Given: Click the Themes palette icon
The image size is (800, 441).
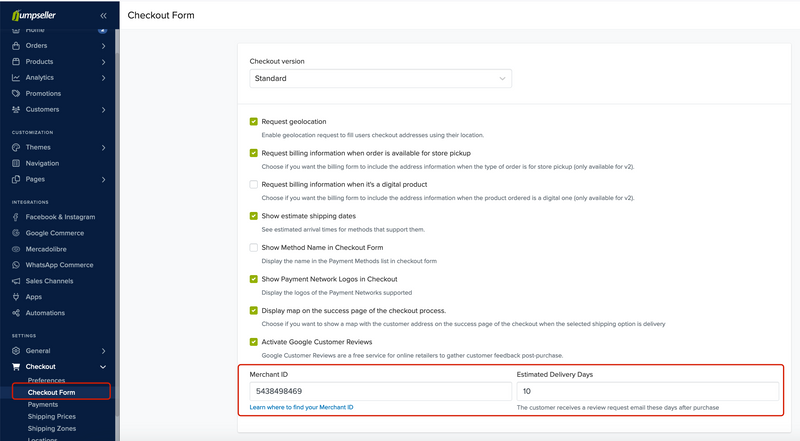Looking at the screenshot, I should (16, 147).
